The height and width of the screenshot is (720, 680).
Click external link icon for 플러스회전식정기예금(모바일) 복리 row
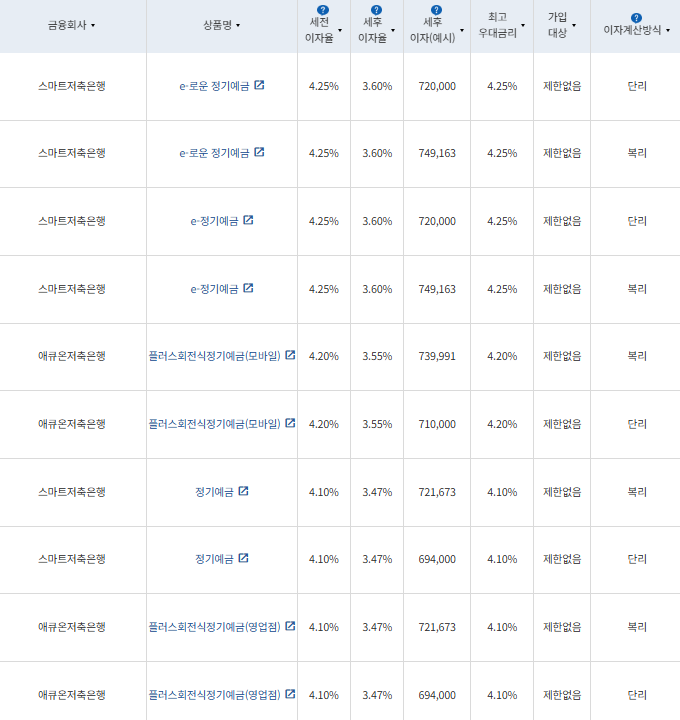coord(290,355)
